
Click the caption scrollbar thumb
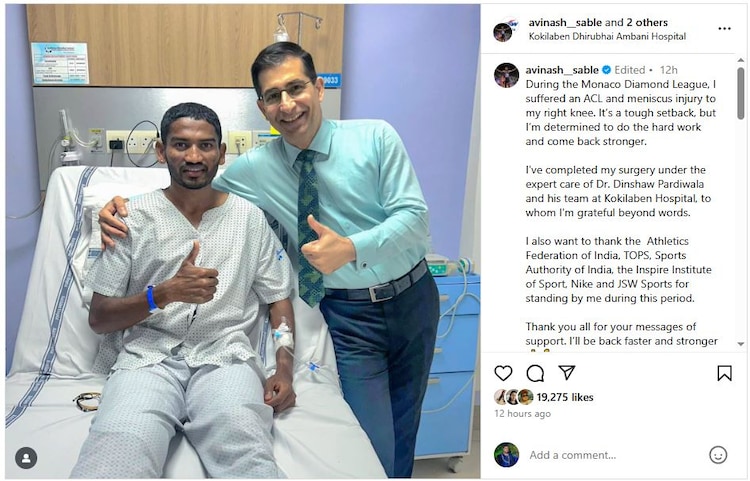pyautogui.click(x=740, y=93)
